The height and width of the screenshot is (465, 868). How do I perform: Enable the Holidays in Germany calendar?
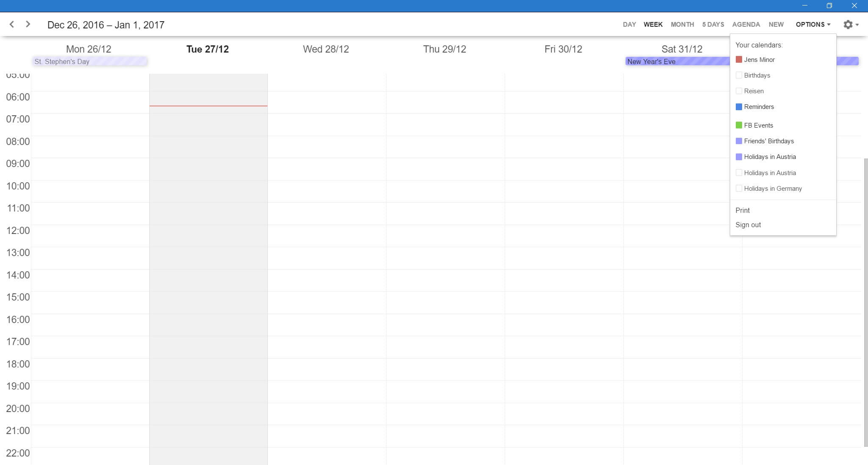pos(739,188)
